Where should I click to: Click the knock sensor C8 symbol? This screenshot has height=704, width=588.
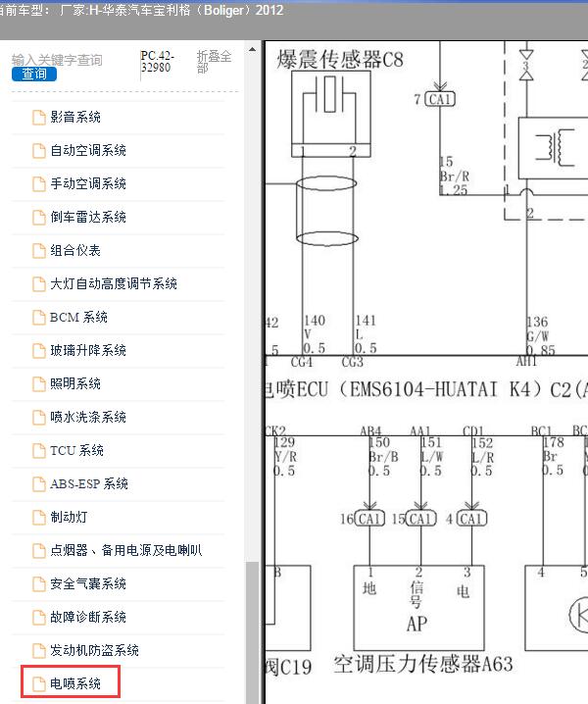(331, 114)
